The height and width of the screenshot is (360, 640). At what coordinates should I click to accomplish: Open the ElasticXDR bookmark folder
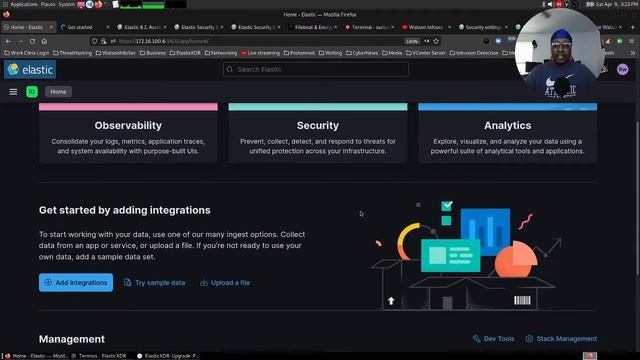[x=185, y=53]
